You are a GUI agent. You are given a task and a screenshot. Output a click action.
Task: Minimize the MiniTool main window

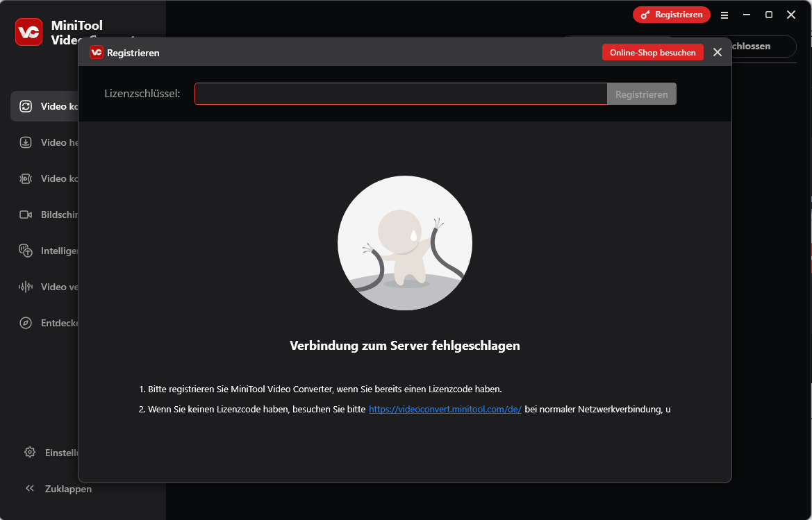747,15
